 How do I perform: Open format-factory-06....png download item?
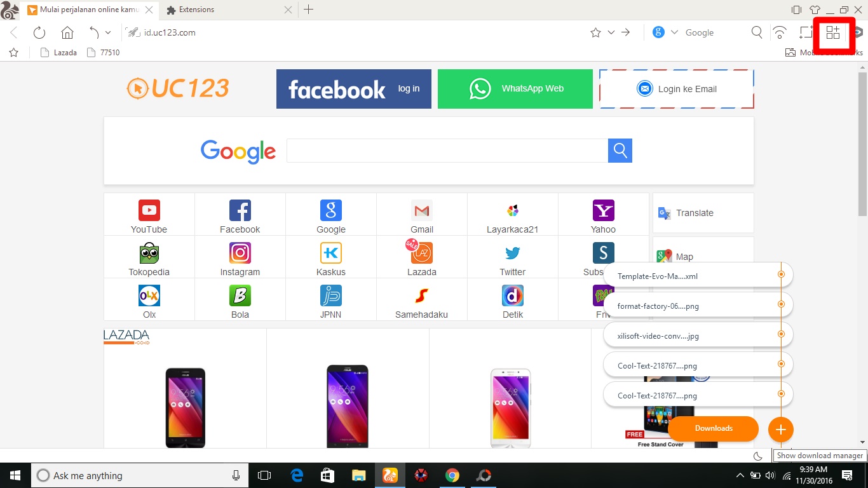[x=698, y=306]
